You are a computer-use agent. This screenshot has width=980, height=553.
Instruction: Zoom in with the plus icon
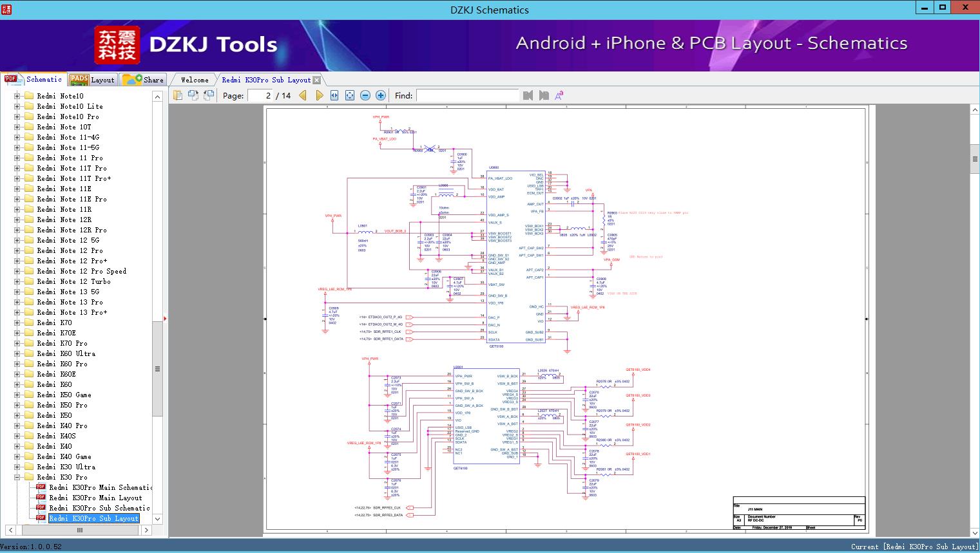pos(381,95)
